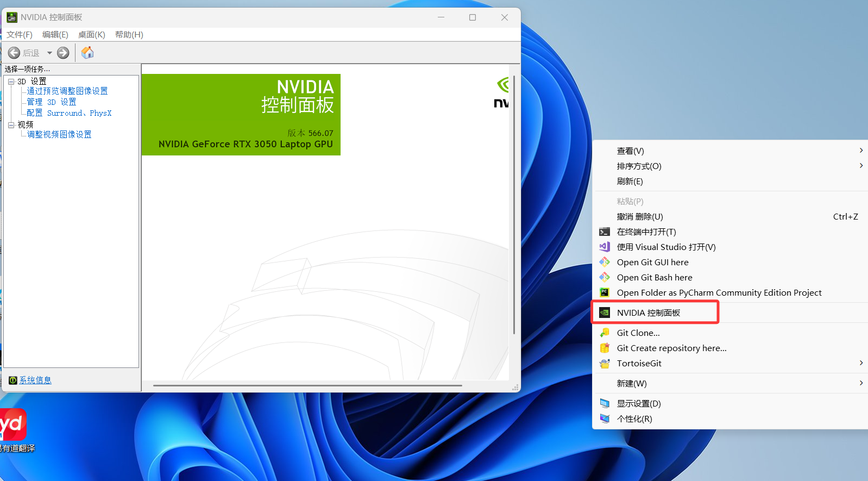The width and height of the screenshot is (868, 481).
Task: Click the vertical scrollbar in NVIDIA panel
Action: 514,204
